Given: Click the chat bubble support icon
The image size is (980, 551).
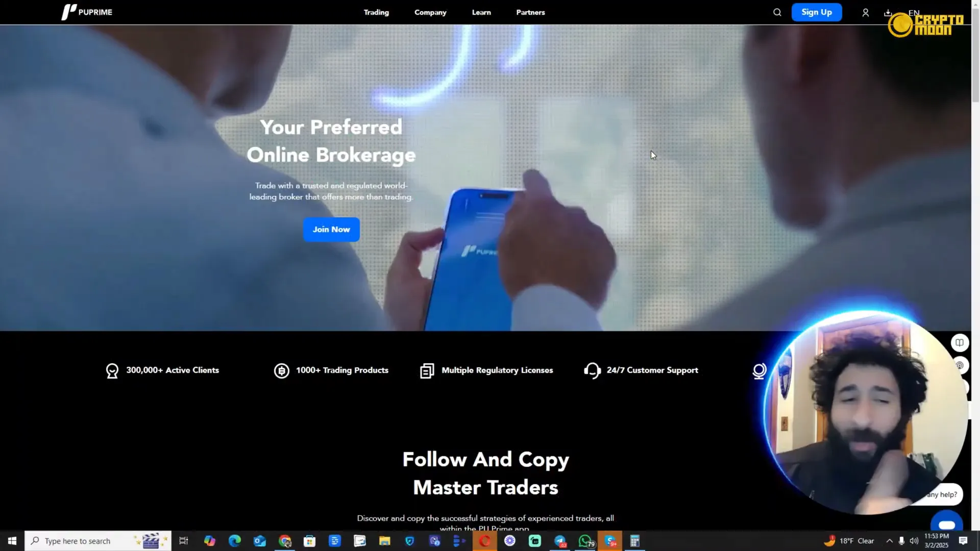Looking at the screenshot, I should [x=946, y=523].
